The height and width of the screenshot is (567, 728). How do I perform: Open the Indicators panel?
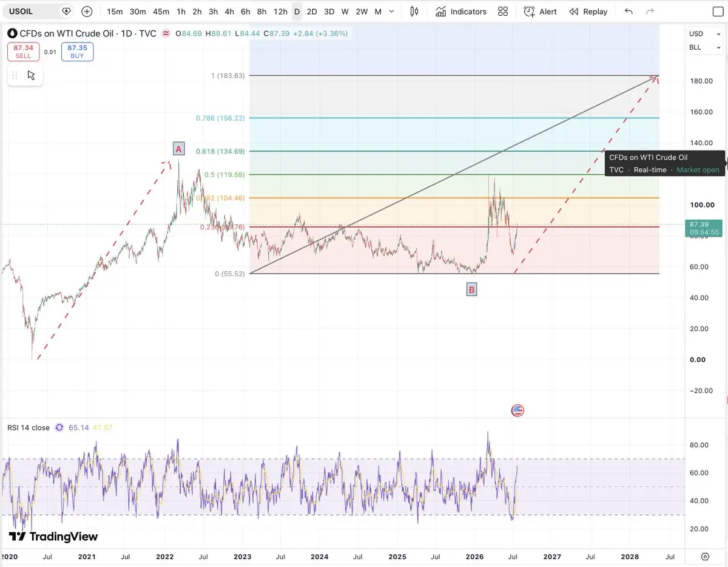click(460, 12)
